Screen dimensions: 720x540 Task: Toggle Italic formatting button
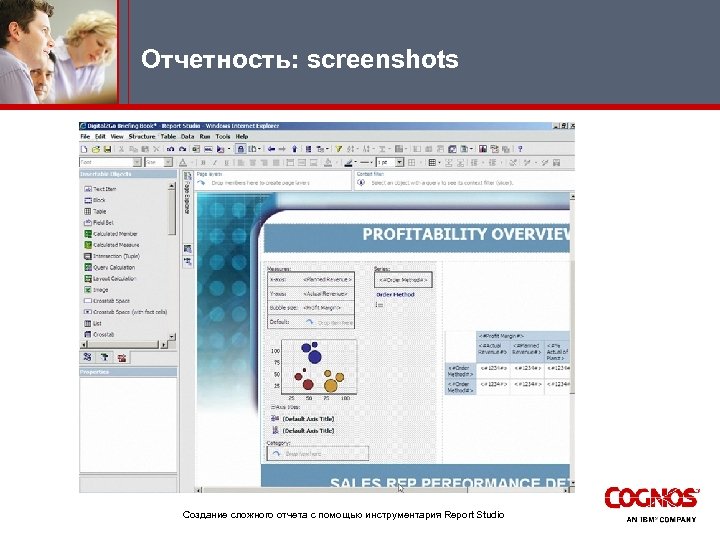(x=214, y=163)
